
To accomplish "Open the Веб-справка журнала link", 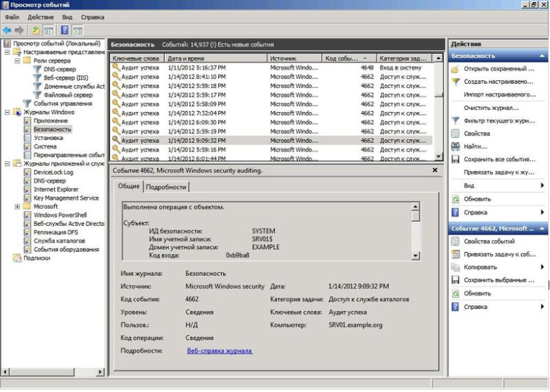I will tap(220, 351).
